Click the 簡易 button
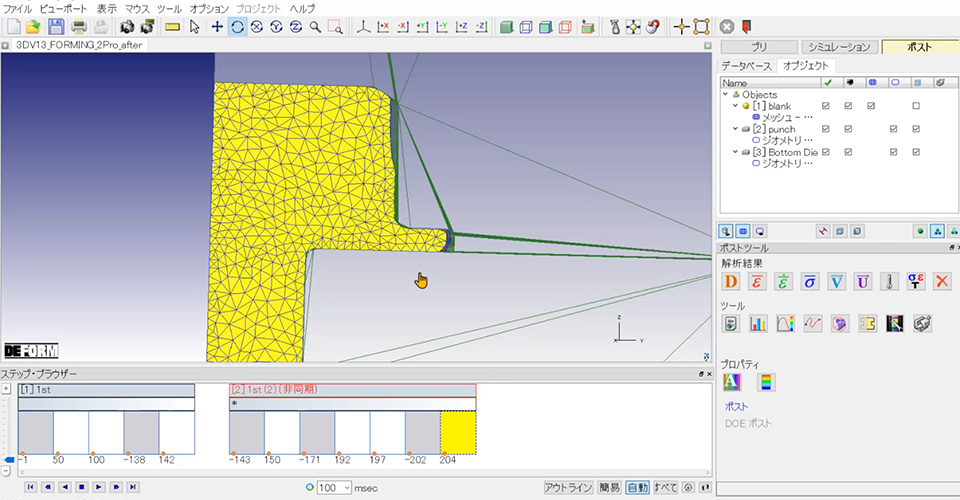The image size is (960, 500). 609,488
